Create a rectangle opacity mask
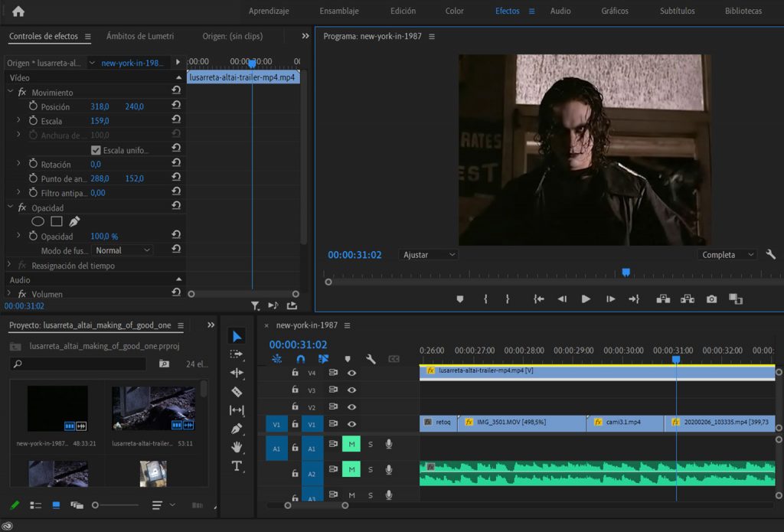This screenshot has height=532, width=784. [x=57, y=221]
